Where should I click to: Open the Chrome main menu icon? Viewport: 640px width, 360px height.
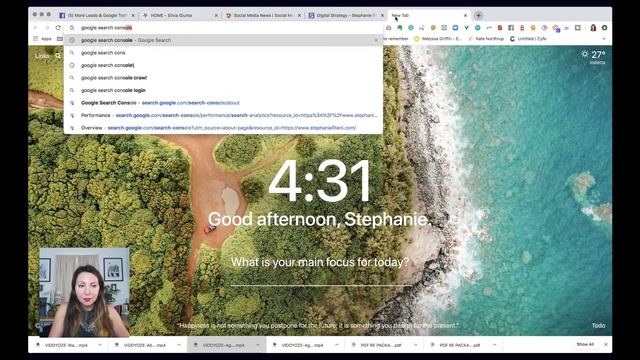[604, 28]
